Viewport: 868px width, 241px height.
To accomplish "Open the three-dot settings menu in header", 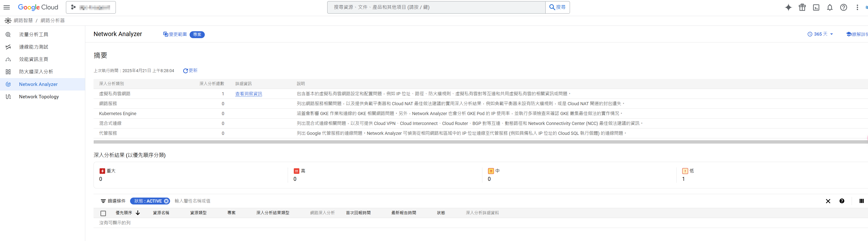I will coord(858,7).
